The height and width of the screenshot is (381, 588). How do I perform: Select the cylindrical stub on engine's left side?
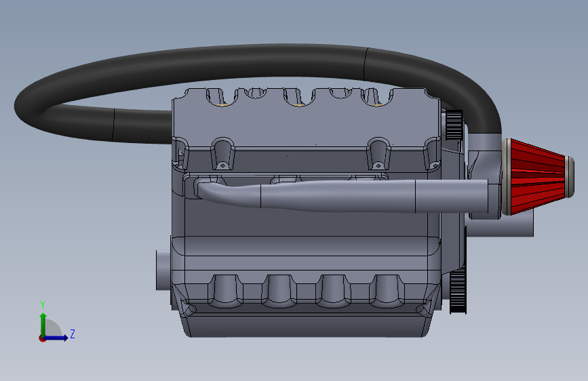point(163,270)
